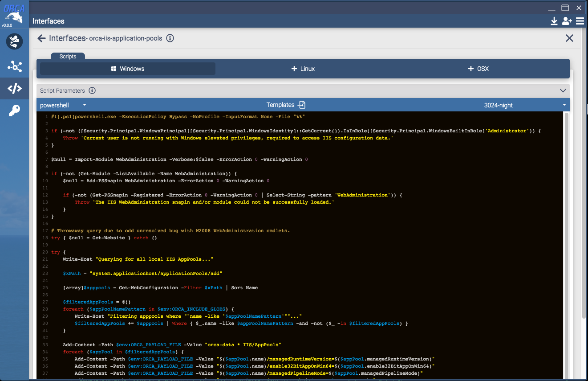
Task: Select the Windows script tab
Action: tap(128, 69)
